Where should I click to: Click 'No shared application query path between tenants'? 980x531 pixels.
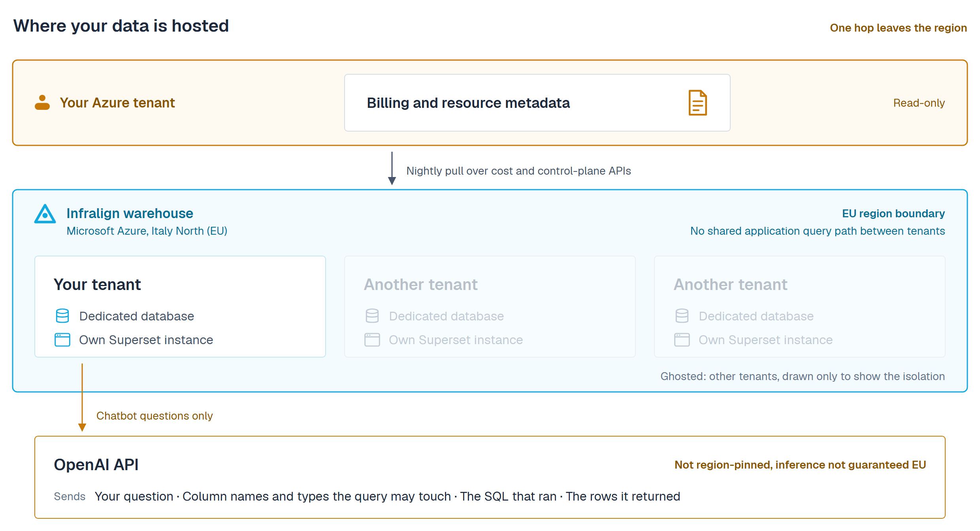click(818, 231)
